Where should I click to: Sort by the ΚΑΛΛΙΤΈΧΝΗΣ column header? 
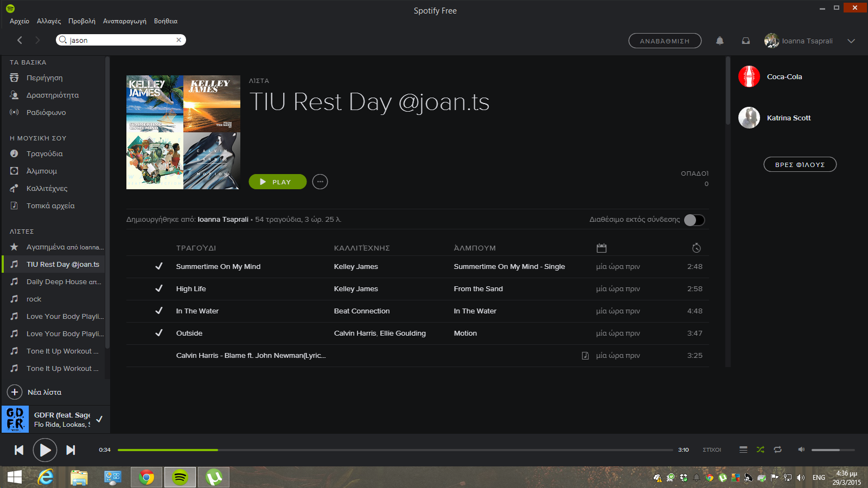(x=362, y=248)
